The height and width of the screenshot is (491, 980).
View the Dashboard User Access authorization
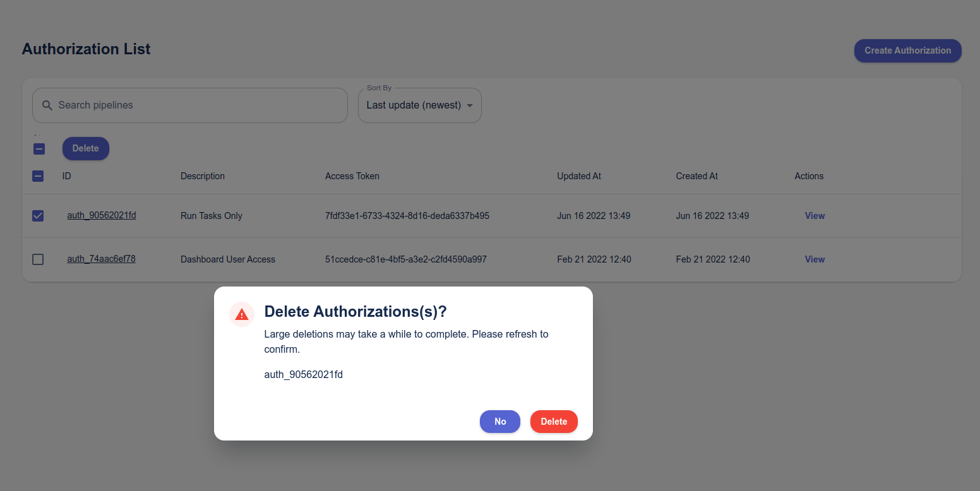pyautogui.click(x=815, y=259)
